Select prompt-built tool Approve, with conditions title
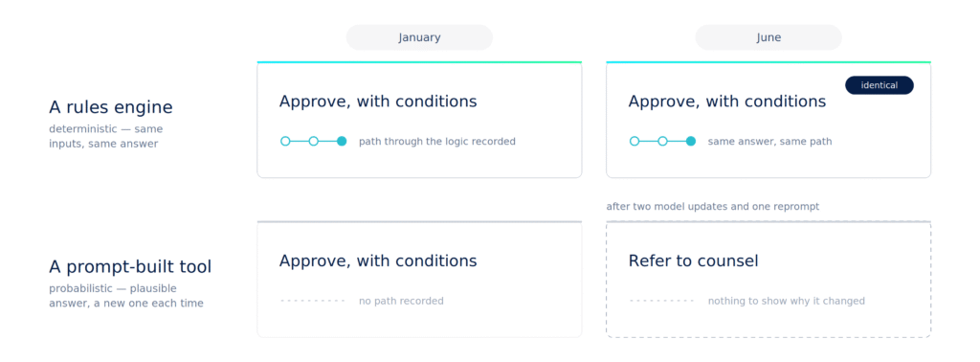The image size is (980, 362). click(378, 260)
